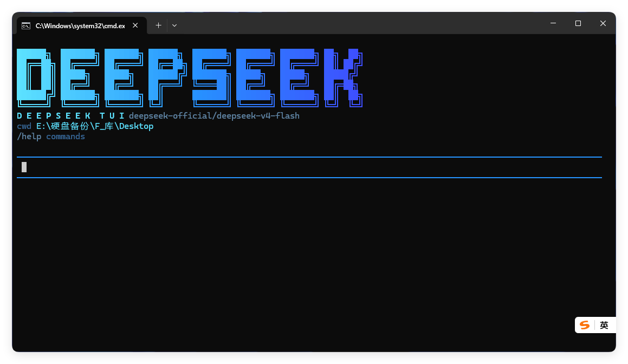
Task: Open a new terminal tab
Action: 158,25
